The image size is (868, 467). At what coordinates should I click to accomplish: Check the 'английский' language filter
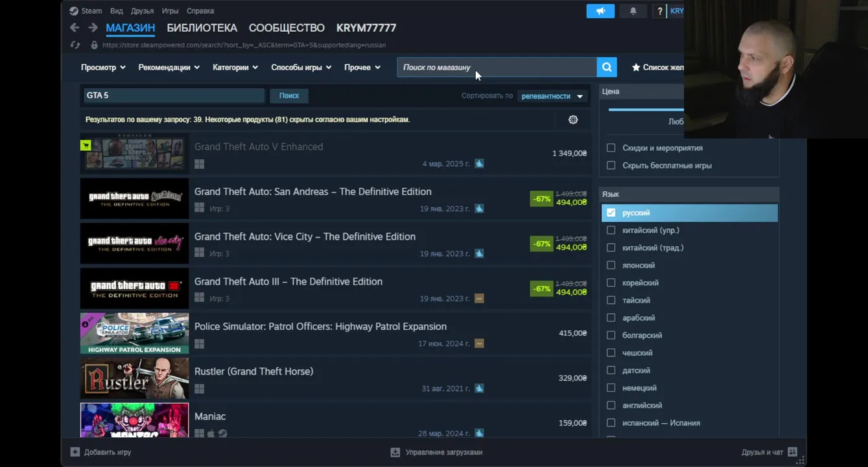tap(611, 405)
